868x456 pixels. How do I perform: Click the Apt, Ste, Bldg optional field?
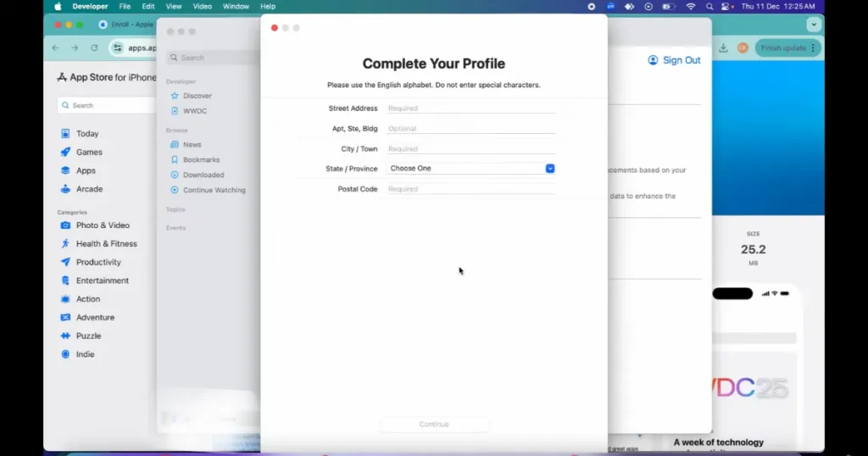[x=470, y=128]
